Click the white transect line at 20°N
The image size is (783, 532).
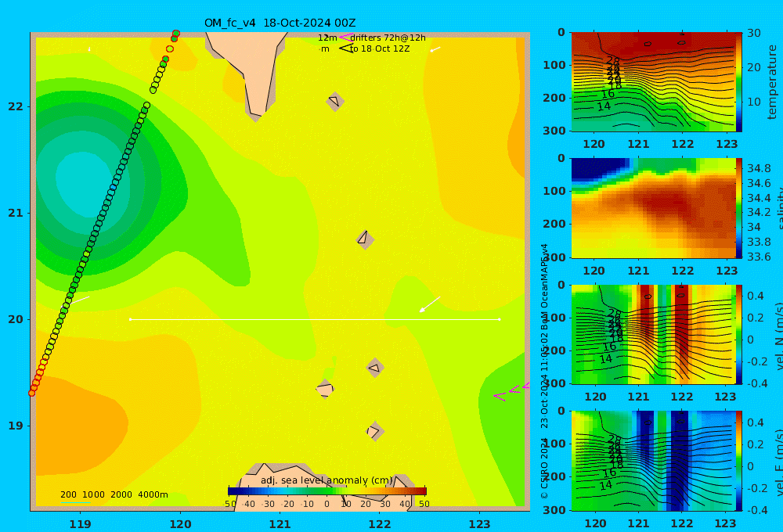point(315,319)
